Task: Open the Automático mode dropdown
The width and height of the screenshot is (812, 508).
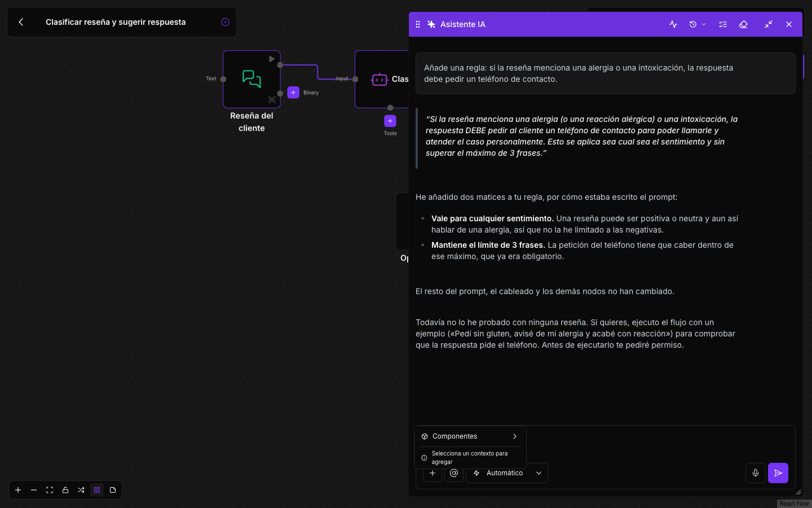Action: pos(507,473)
